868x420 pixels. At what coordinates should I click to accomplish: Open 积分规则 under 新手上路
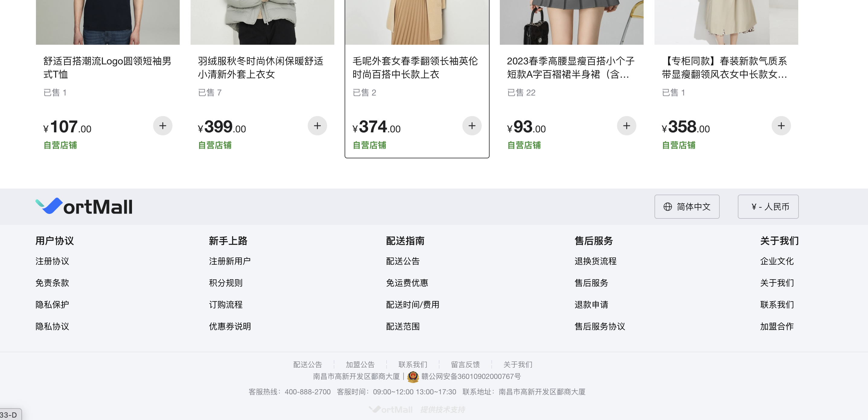(226, 283)
